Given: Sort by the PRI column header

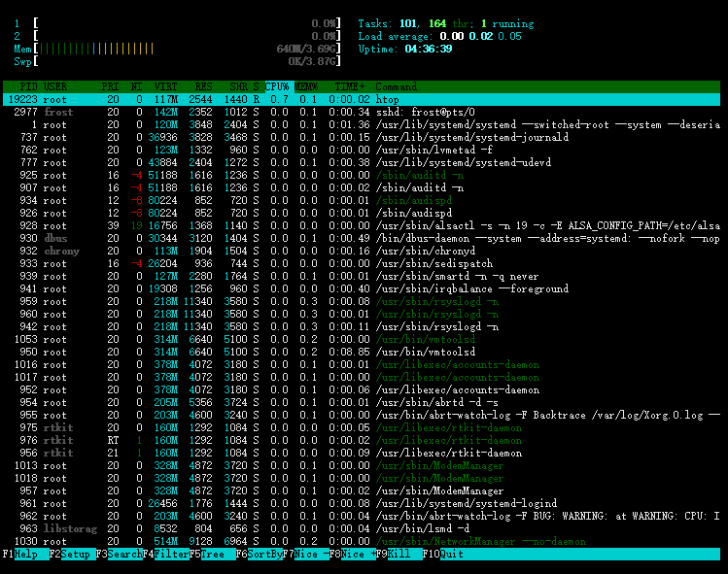Looking at the screenshot, I should [110, 86].
